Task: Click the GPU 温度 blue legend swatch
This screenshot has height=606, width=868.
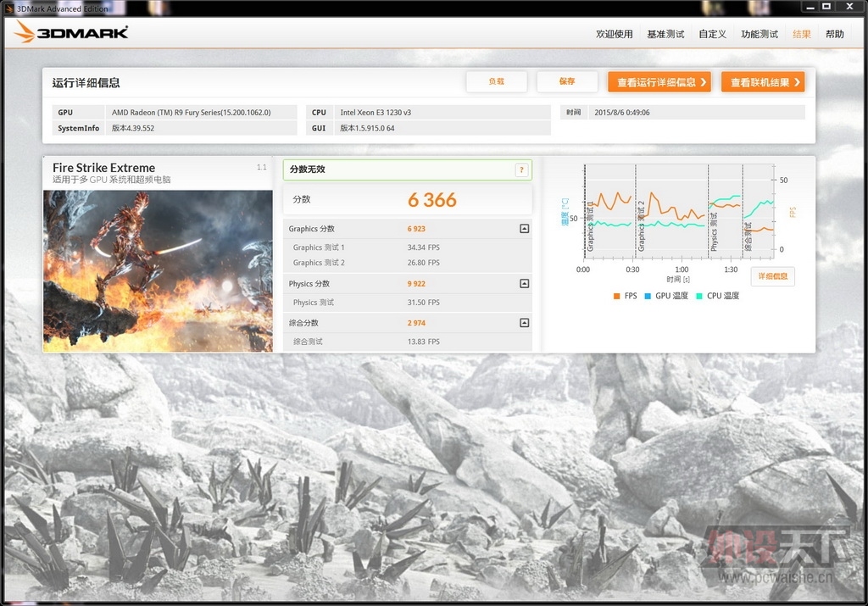Action: [x=648, y=296]
